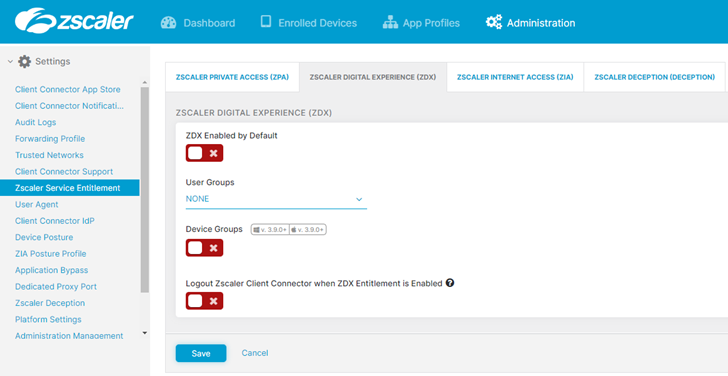Open Client Connector Support

tap(64, 172)
